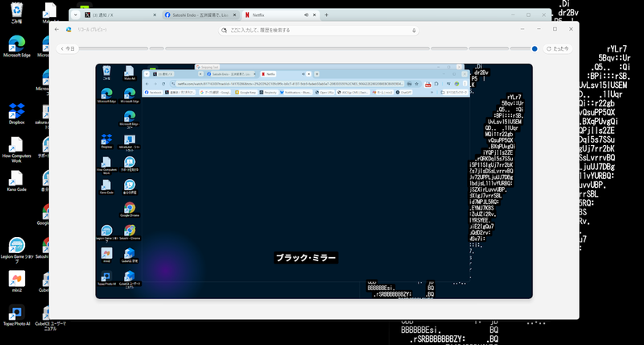Switch to the 通知 / X tab in Chrome
644x345 pixels.
point(119,15)
